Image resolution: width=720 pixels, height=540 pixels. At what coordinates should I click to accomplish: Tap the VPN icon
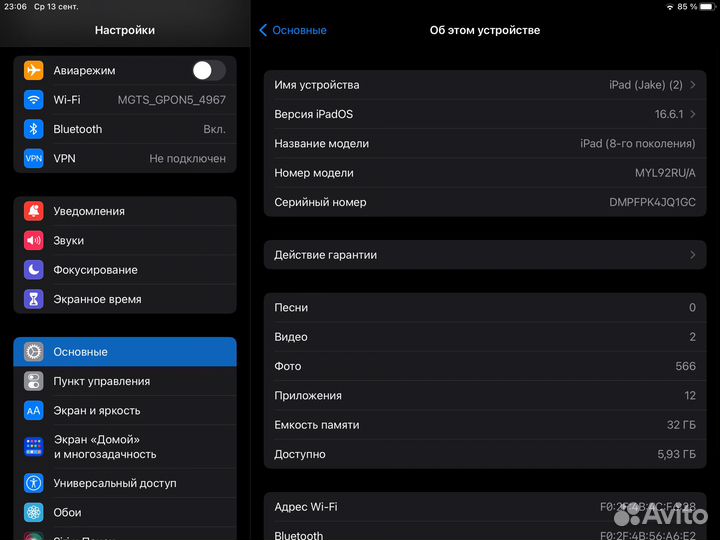pyautogui.click(x=34, y=158)
